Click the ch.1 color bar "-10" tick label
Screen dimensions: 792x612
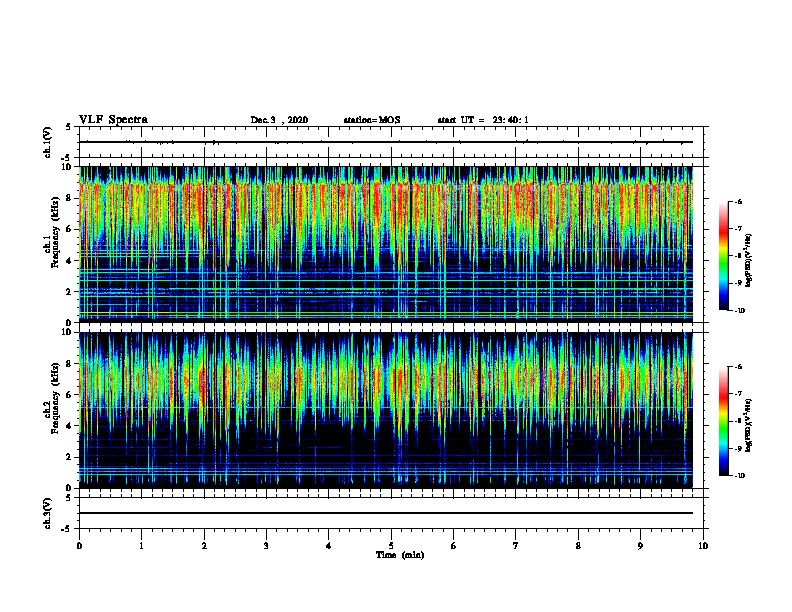(739, 311)
